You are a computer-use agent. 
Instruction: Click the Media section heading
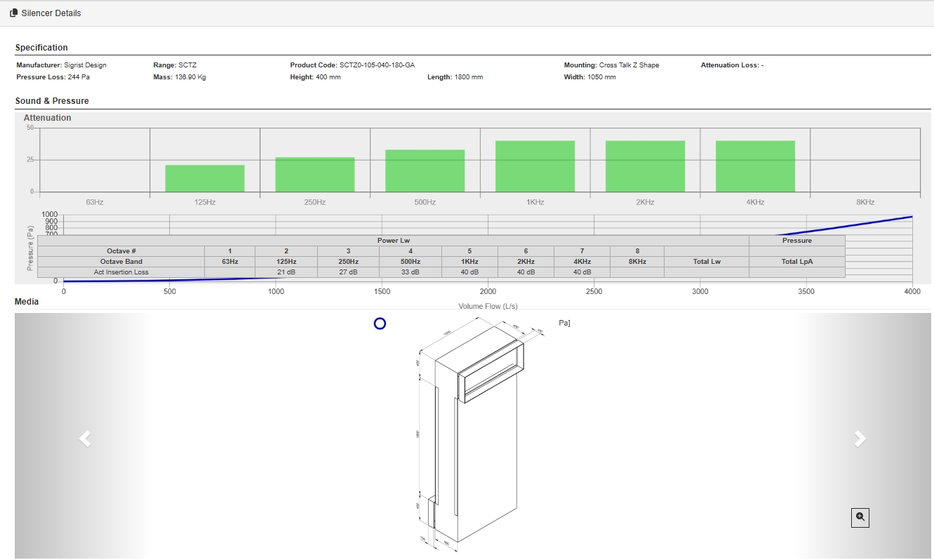(27, 302)
